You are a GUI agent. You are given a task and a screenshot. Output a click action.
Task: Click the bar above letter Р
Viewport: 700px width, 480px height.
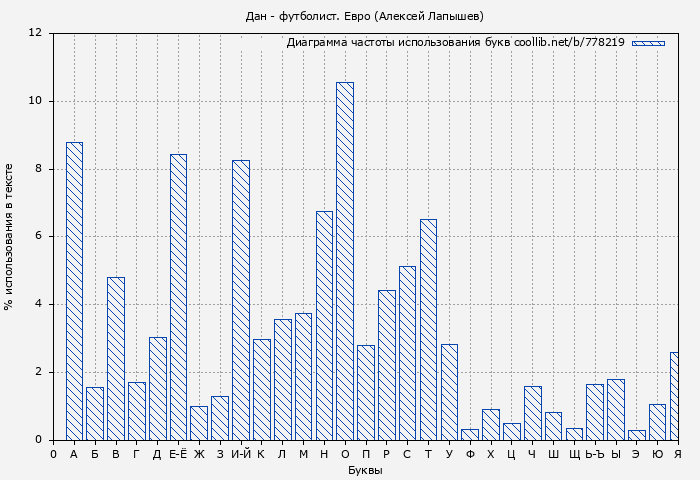click(386, 364)
